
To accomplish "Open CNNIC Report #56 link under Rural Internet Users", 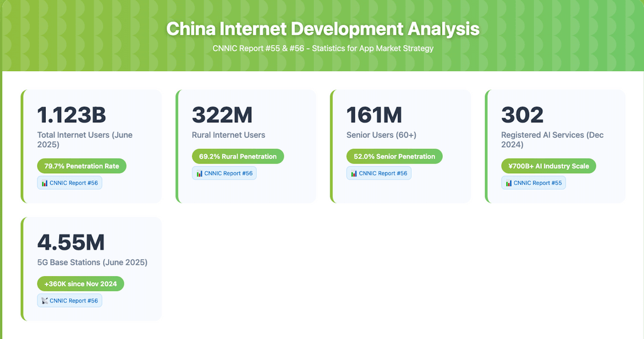I will click(x=225, y=174).
